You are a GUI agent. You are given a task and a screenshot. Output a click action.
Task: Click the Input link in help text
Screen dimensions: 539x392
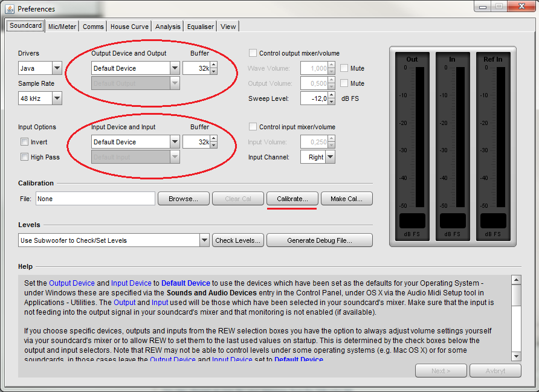tap(160, 303)
